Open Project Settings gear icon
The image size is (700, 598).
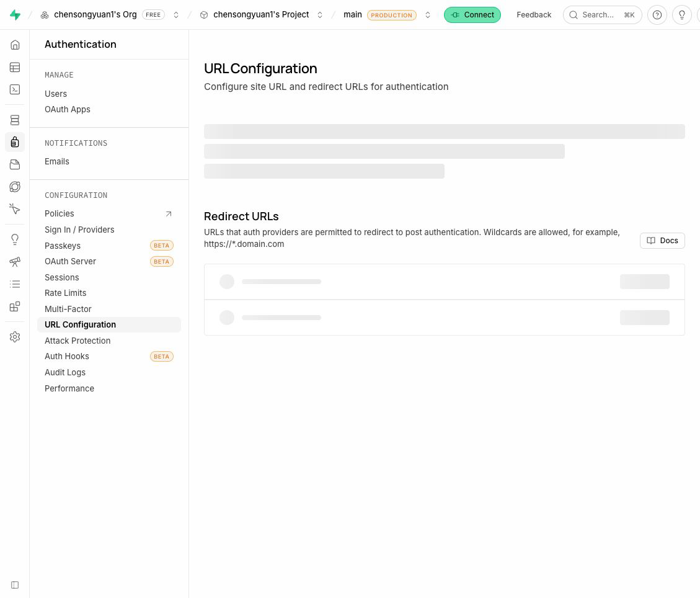coord(15,337)
